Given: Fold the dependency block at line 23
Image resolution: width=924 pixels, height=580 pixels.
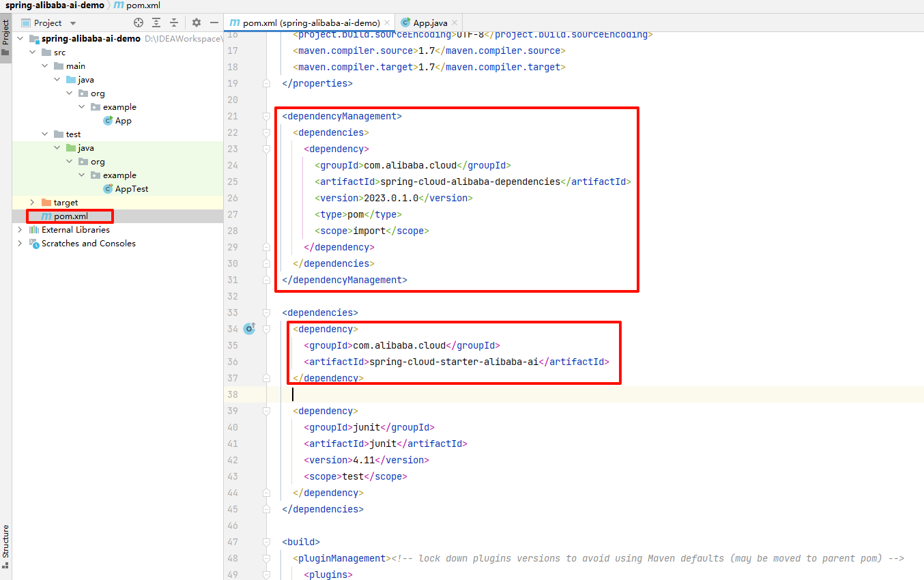Looking at the screenshot, I should pos(267,149).
